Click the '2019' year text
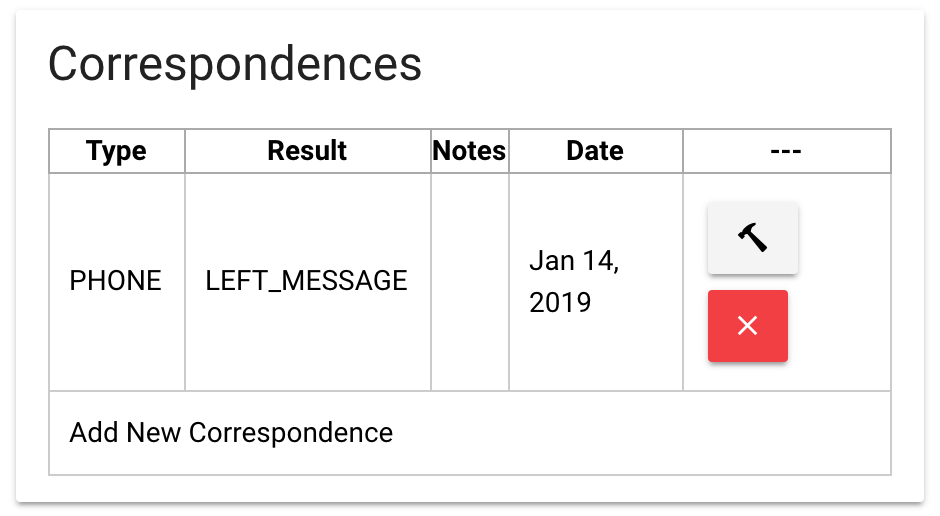 click(x=560, y=302)
